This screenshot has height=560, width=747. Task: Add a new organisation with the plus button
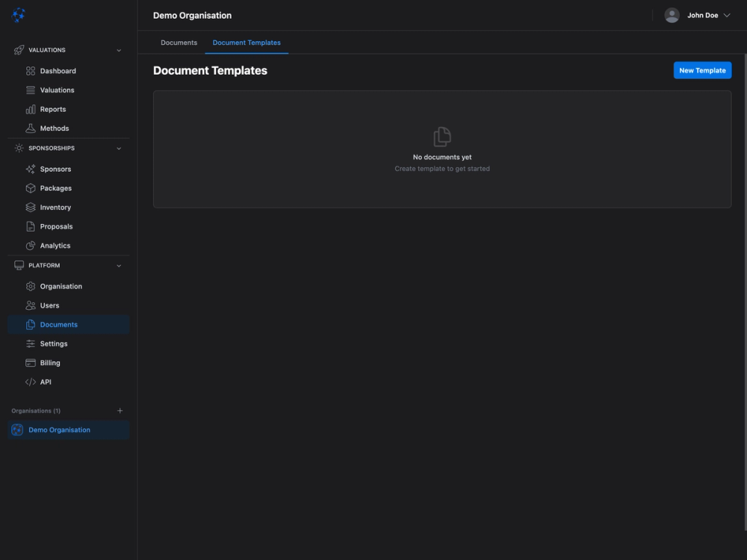[x=119, y=410]
